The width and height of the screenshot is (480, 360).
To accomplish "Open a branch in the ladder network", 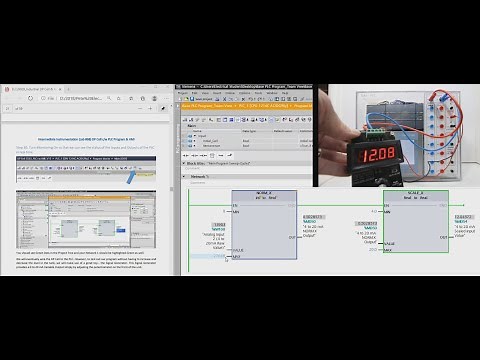I will [x=221, y=155].
